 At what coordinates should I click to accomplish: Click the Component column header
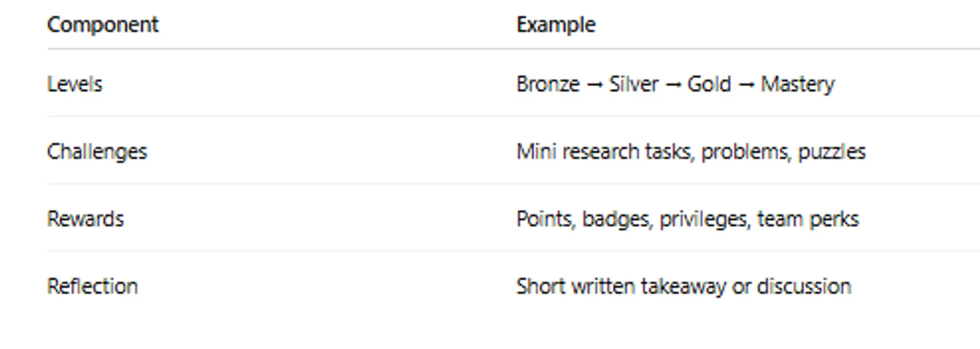point(103,25)
